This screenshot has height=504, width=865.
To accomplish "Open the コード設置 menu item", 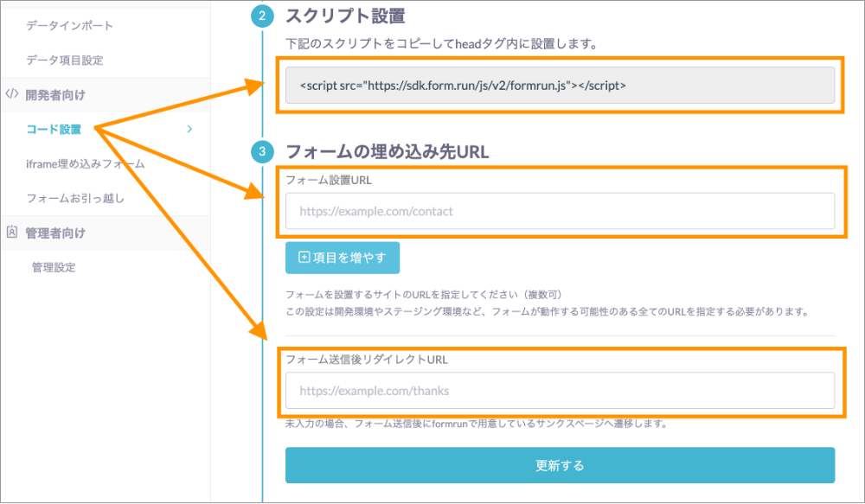I will click(x=54, y=129).
